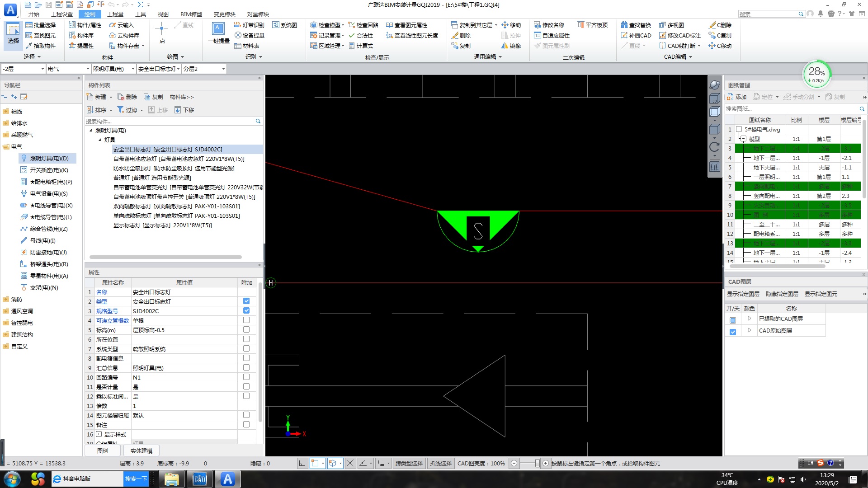Collapse the 5#楼电气.dwg drawing node
This screenshot has height=488, width=868.
[x=739, y=129]
